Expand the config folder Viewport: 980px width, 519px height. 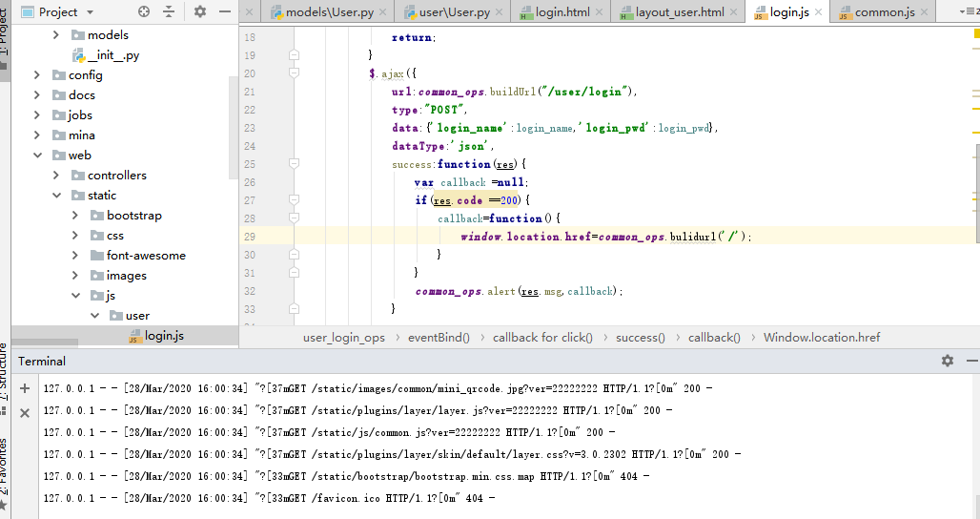[37, 75]
